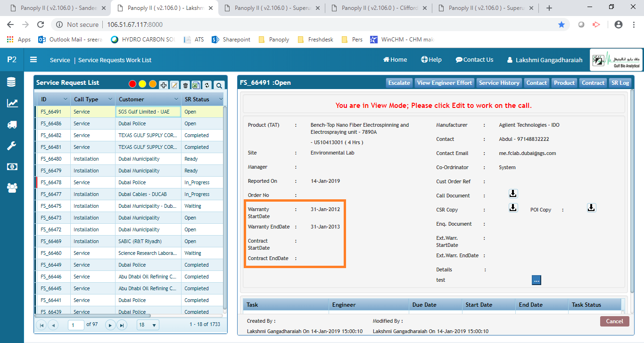Image resolution: width=644 pixels, height=343 pixels.
Task: Select the FS_66478 row
Action: click(130, 182)
